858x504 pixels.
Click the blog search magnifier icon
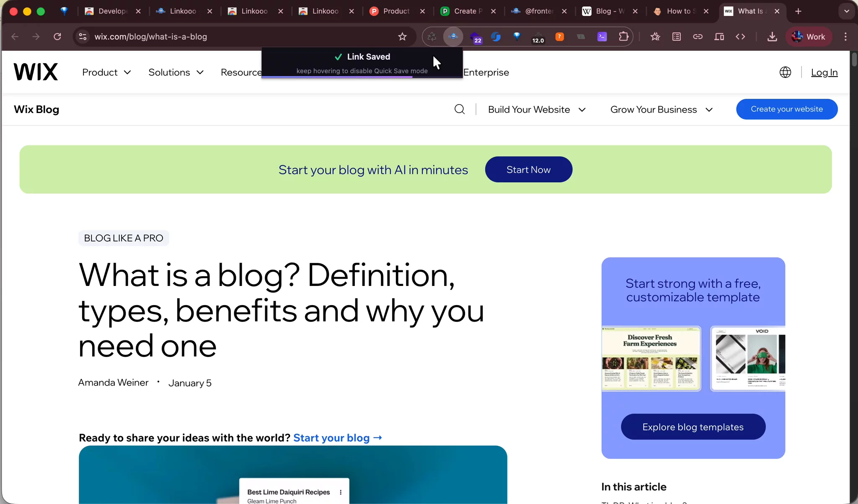pos(460,109)
